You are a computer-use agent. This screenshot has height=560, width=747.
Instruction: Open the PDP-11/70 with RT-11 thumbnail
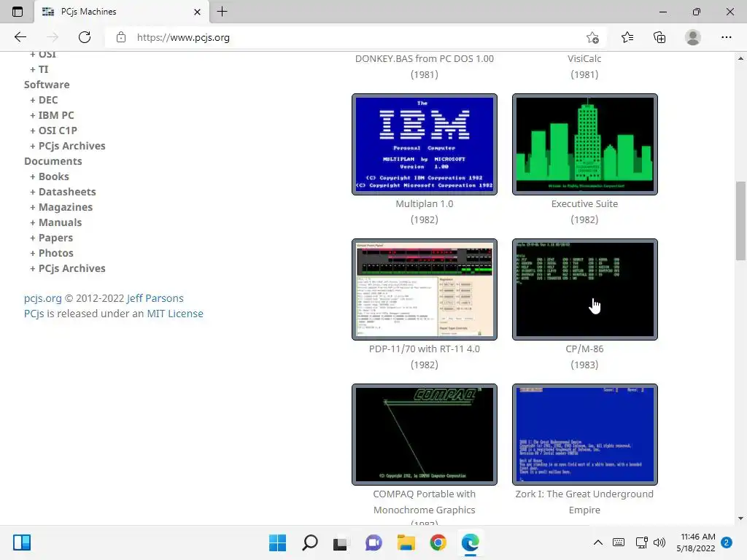tap(425, 289)
